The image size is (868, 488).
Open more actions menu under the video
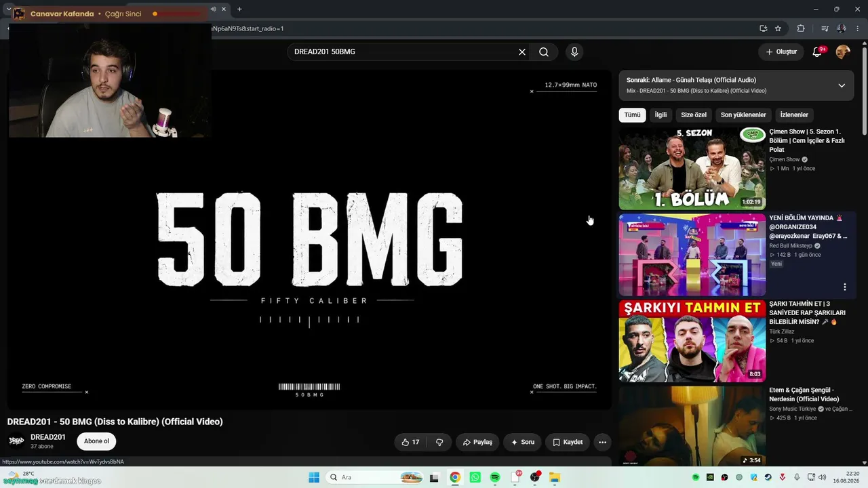pyautogui.click(x=602, y=442)
